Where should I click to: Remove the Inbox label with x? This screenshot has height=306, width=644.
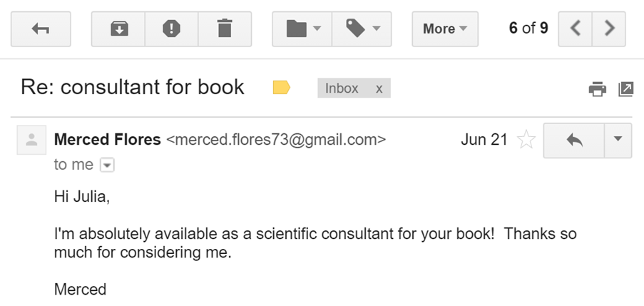tap(379, 88)
